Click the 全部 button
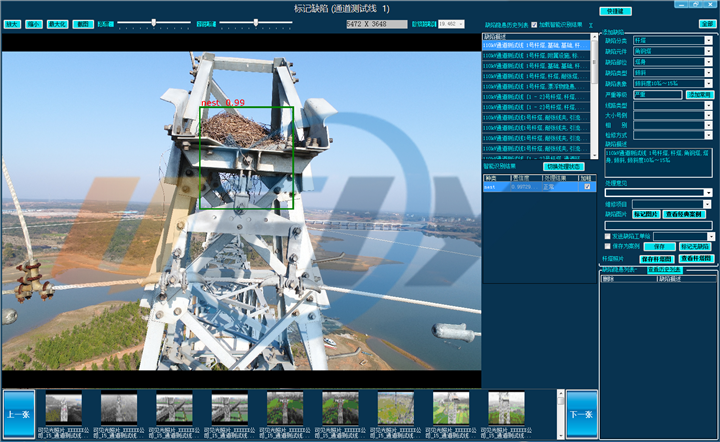This screenshot has width=720, height=442. pos(707,24)
